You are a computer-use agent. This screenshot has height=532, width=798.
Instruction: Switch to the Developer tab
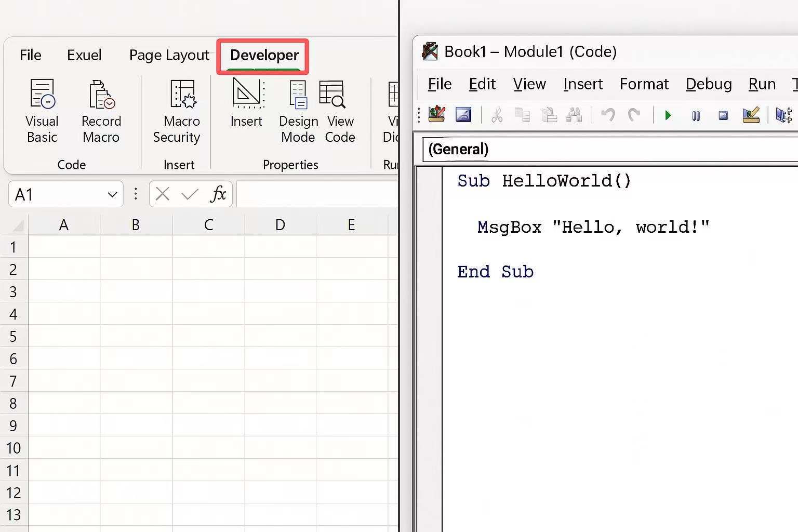point(263,55)
